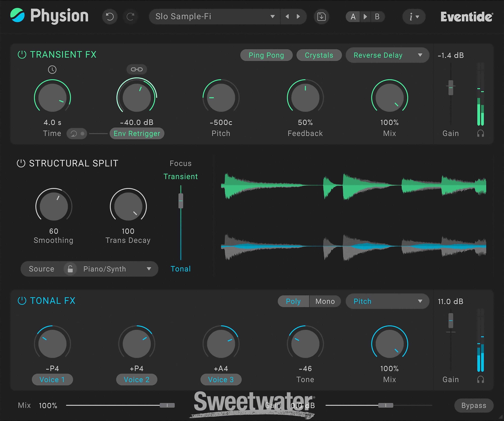This screenshot has width=504, height=421.
Task: Click the Smoothing knob
Action: coord(54,206)
